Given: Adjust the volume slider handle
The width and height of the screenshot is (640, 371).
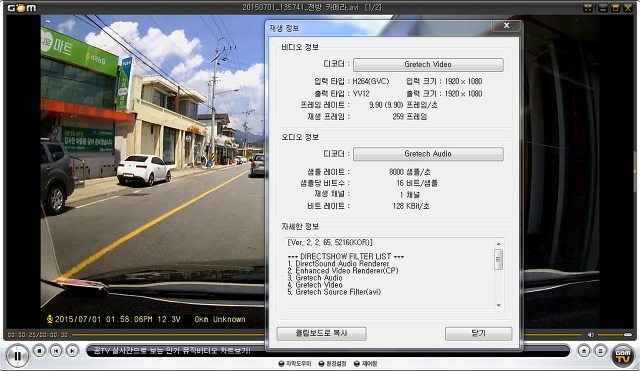Looking at the screenshot, I should [x=628, y=335].
